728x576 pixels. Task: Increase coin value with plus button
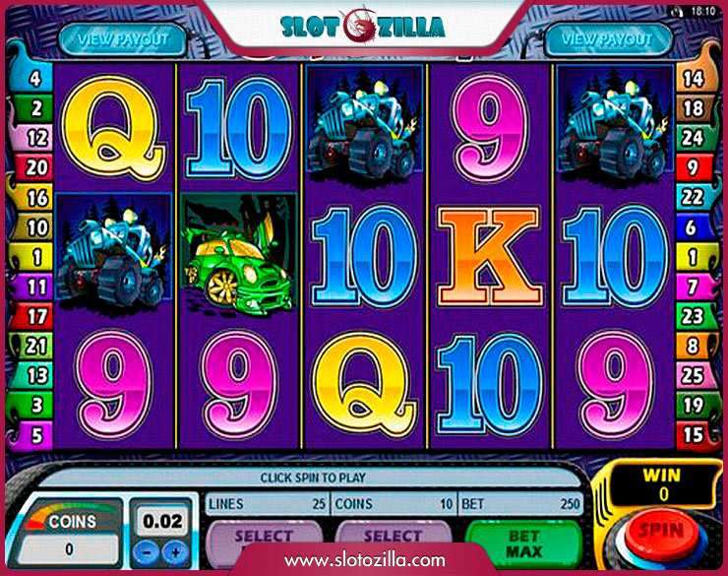[175, 551]
